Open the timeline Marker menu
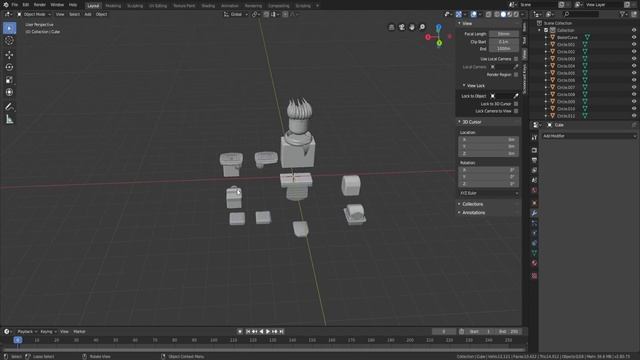Viewport: 640px width, 360px height. pos(79,331)
